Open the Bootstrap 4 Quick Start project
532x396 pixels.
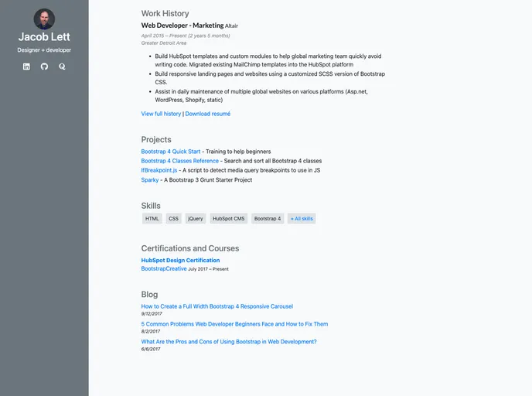(171, 152)
